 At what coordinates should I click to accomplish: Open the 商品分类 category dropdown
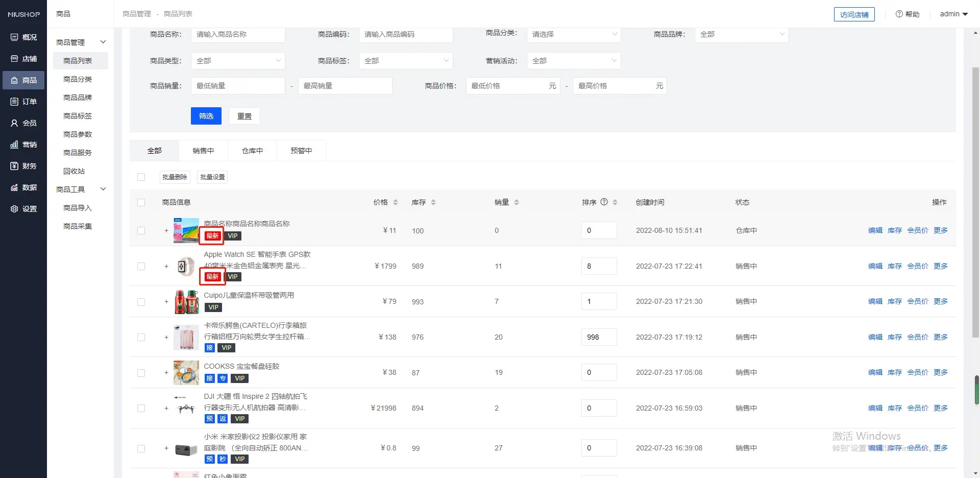573,34
